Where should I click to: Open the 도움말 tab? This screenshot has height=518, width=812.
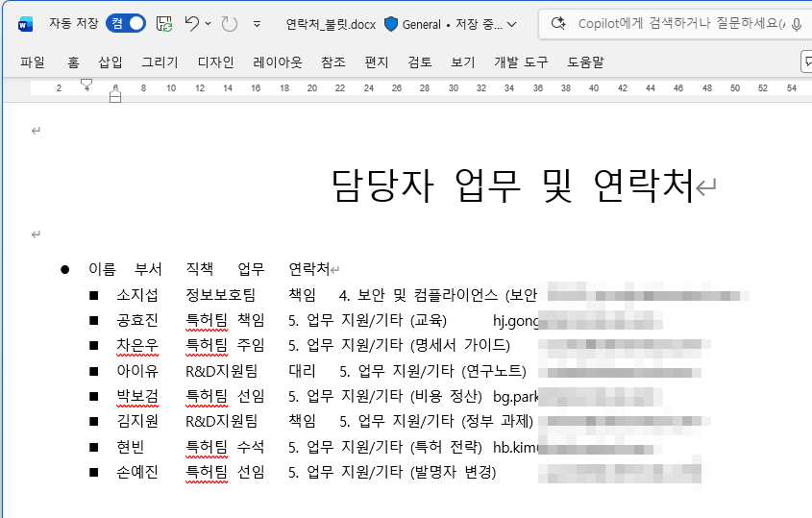tap(585, 62)
